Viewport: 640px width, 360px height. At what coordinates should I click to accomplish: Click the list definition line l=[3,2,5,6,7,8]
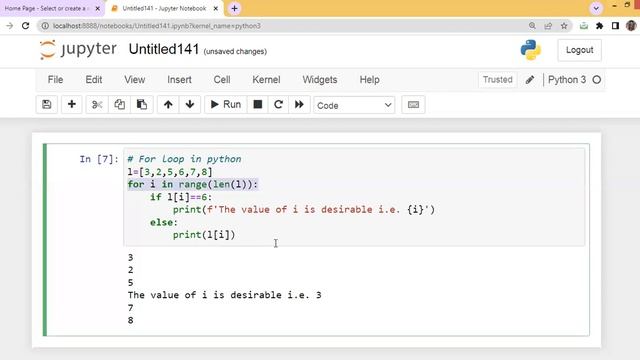click(170, 172)
